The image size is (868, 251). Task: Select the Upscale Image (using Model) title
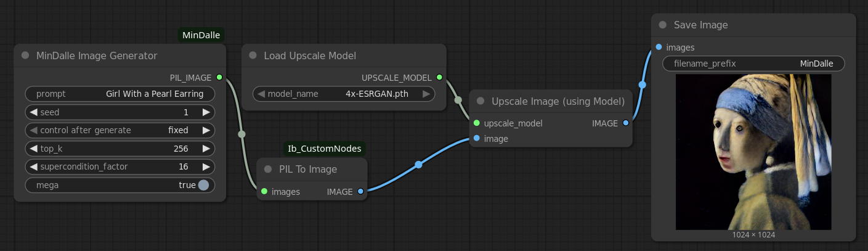coord(558,101)
